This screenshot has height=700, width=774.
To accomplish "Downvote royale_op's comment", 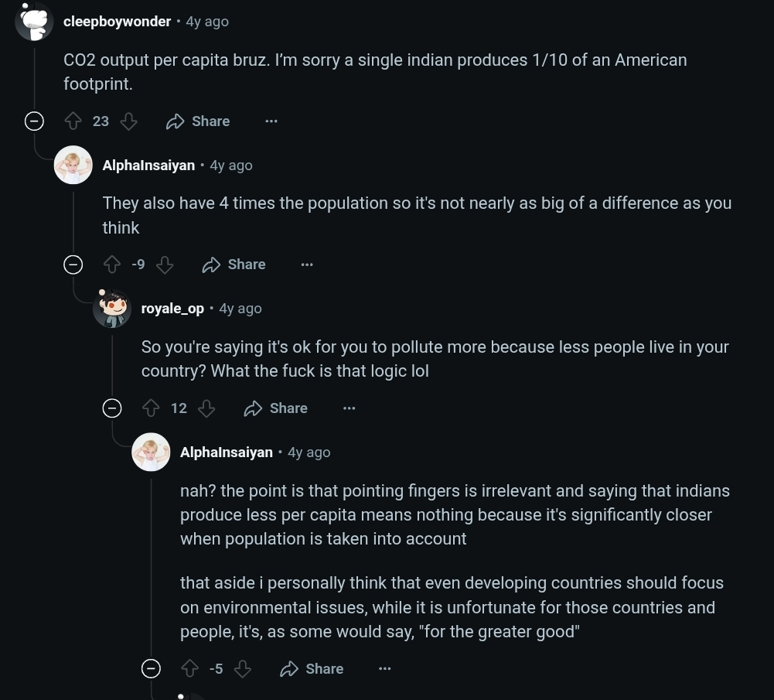I will 206,408.
